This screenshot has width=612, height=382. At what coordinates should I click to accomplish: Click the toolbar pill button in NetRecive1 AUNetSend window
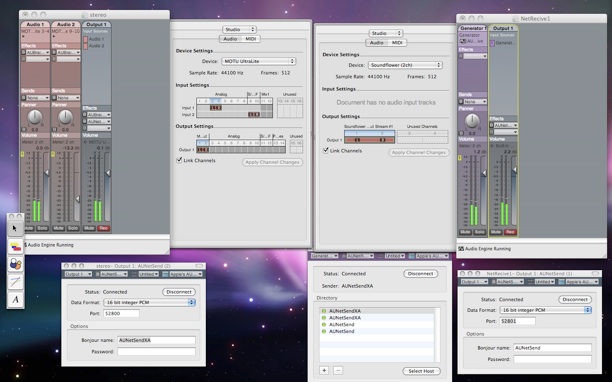click(595, 274)
